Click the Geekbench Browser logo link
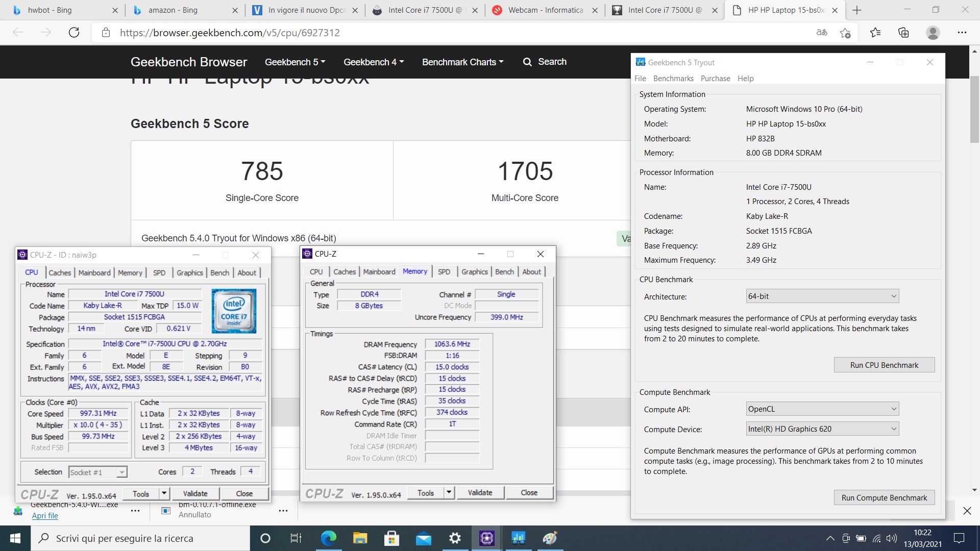This screenshot has width=980, height=551. 188,62
